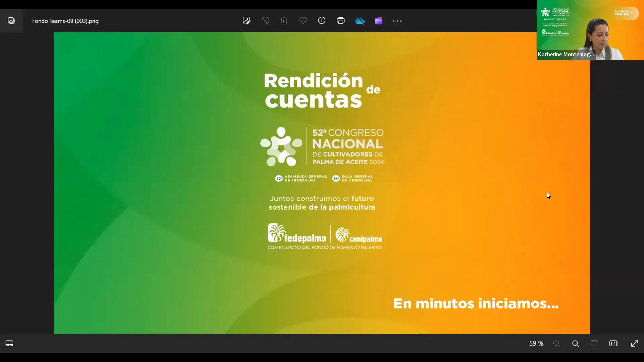
Task: Enter fullscreen with the expand arrows icon
Action: click(x=635, y=343)
